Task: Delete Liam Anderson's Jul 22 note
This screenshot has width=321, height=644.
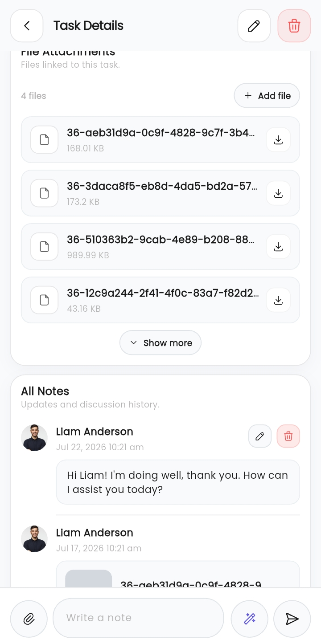Action: click(288, 436)
